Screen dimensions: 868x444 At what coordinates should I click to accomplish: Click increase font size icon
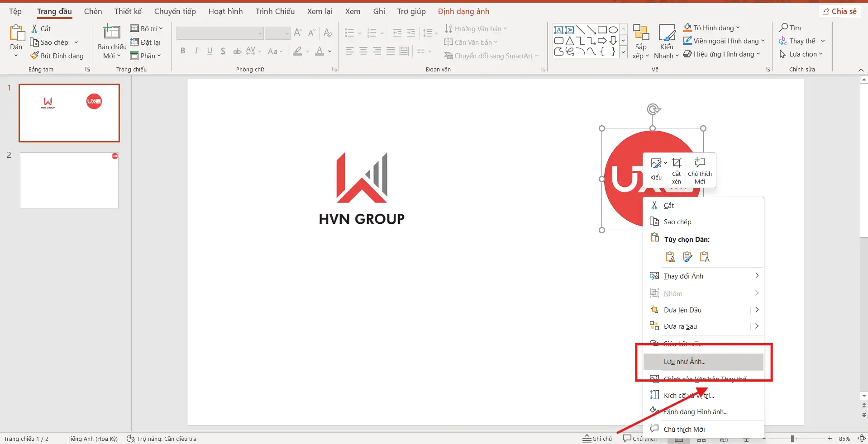click(x=298, y=33)
